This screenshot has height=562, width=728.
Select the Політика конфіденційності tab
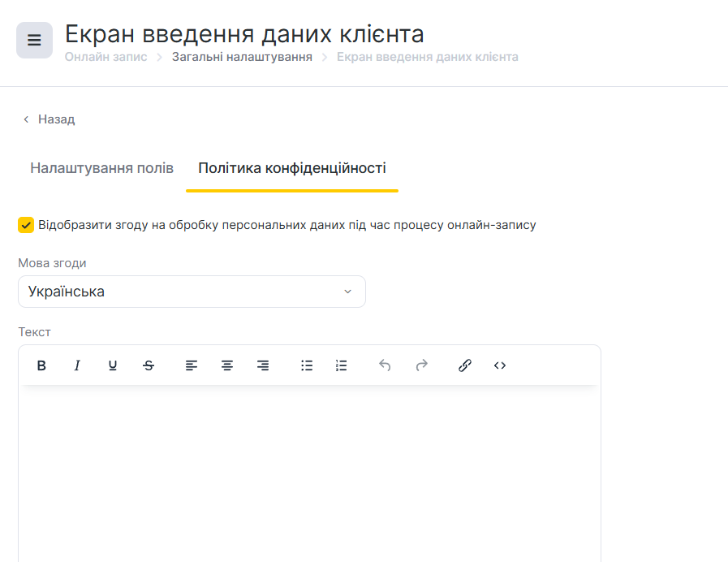(292, 168)
